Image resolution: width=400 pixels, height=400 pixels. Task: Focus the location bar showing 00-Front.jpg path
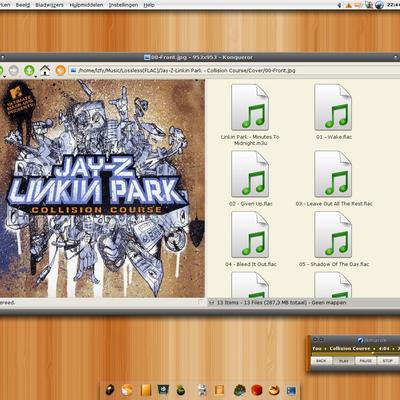[233, 70]
